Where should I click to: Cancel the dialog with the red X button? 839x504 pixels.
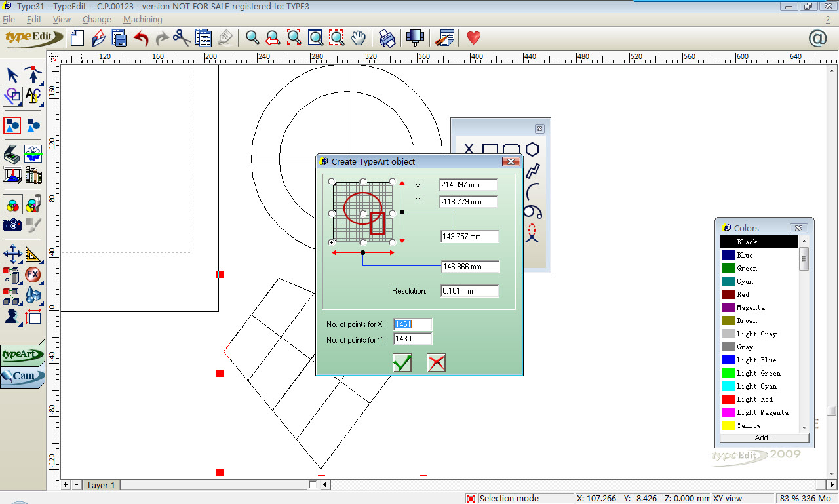click(437, 362)
